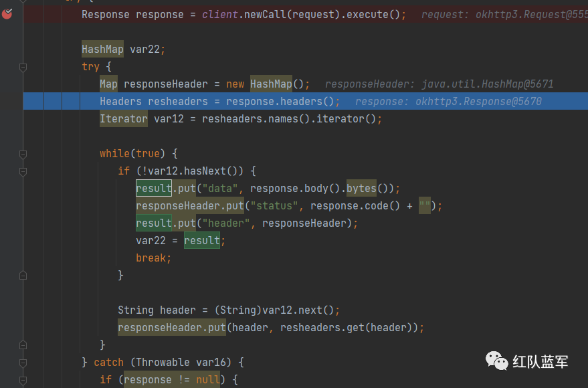Click inline hint response: okhttp3.Response@5670
The height and width of the screenshot is (388, 588).
(448, 102)
